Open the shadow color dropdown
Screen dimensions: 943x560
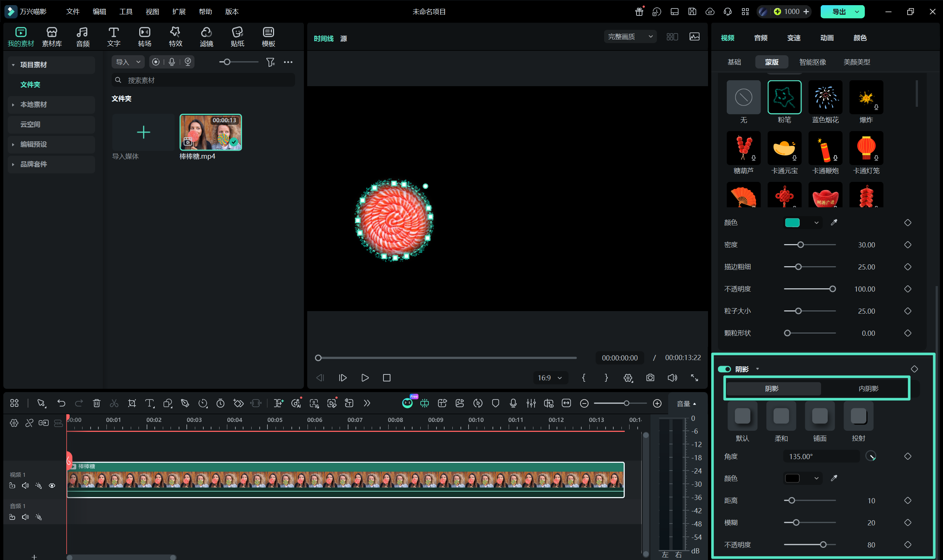click(x=816, y=478)
